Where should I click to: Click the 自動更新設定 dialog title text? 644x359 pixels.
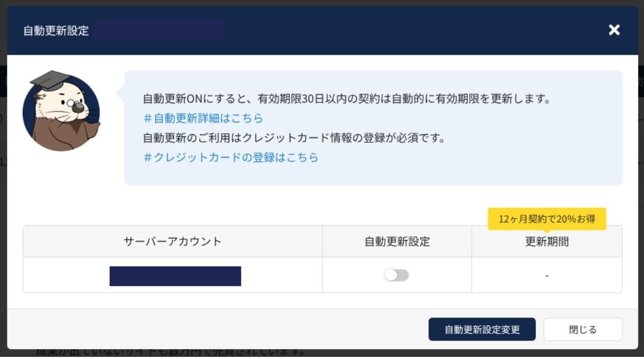coord(56,31)
